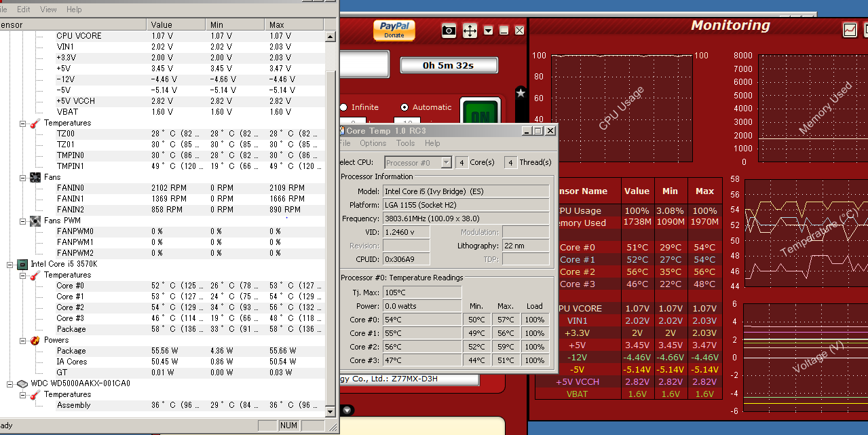
Task: Collapse the WDC WD5000AAKX node
Action: (x=10, y=383)
